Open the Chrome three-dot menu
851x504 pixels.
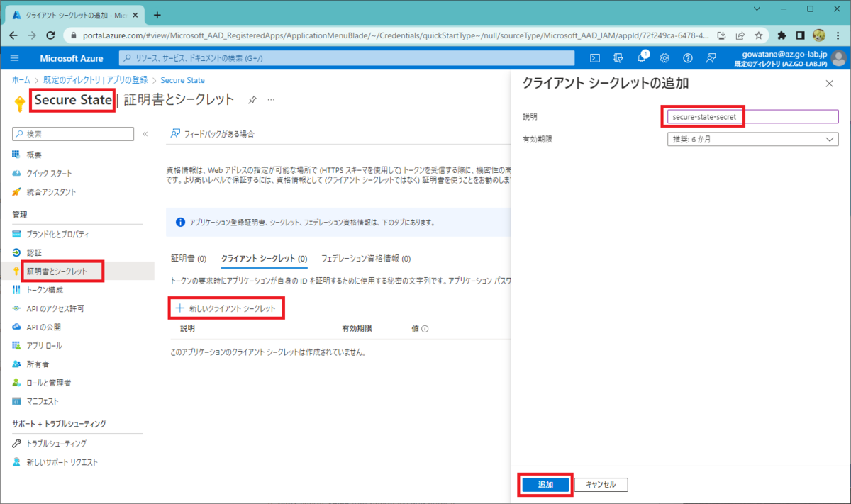tap(838, 35)
